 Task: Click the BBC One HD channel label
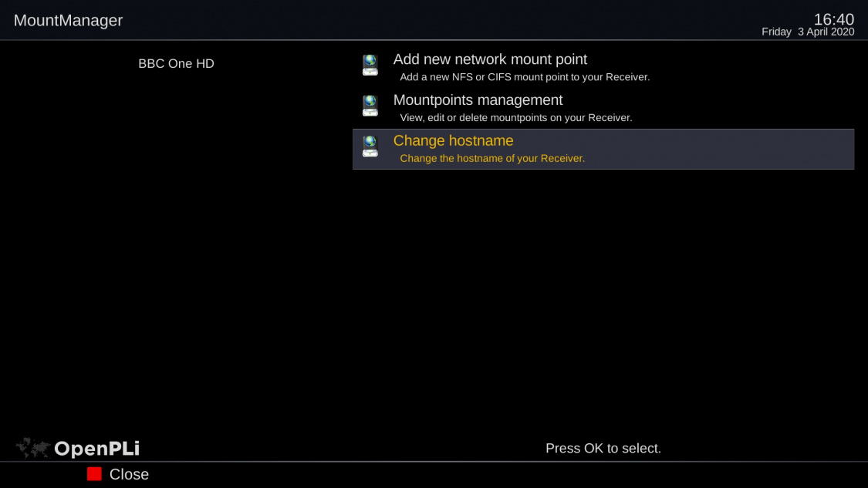[x=176, y=64]
